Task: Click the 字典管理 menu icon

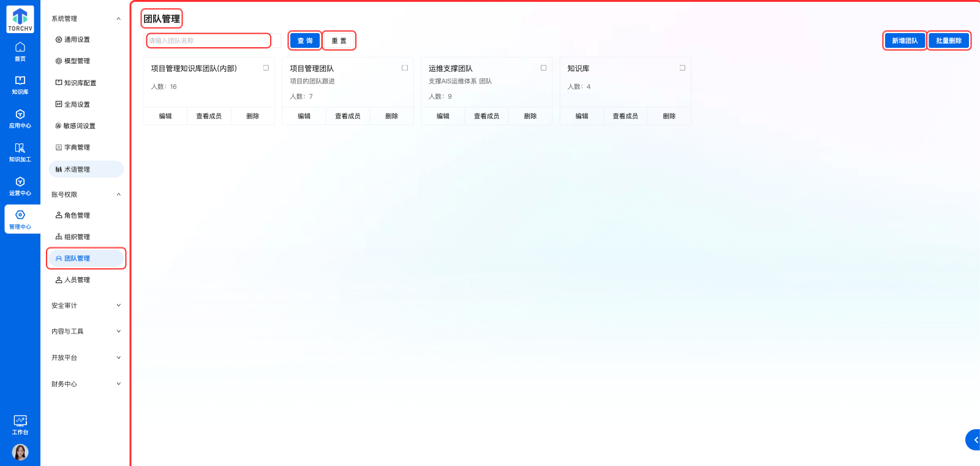Action: [59, 147]
